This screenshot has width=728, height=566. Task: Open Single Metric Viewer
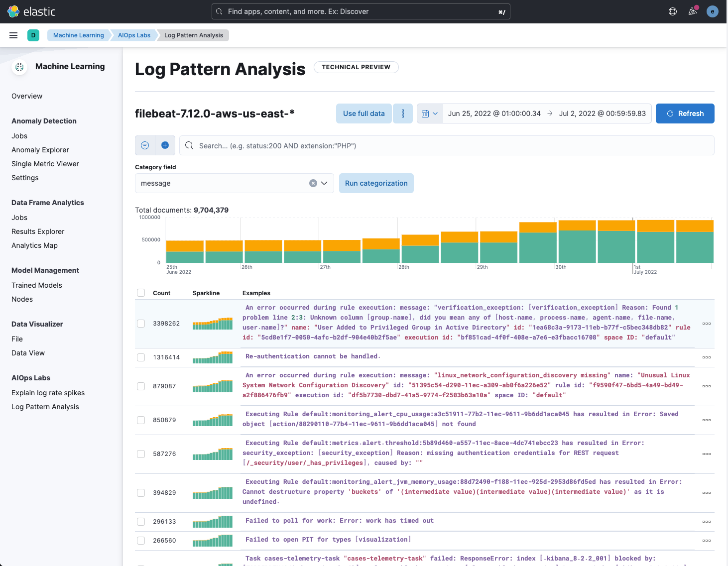45,164
